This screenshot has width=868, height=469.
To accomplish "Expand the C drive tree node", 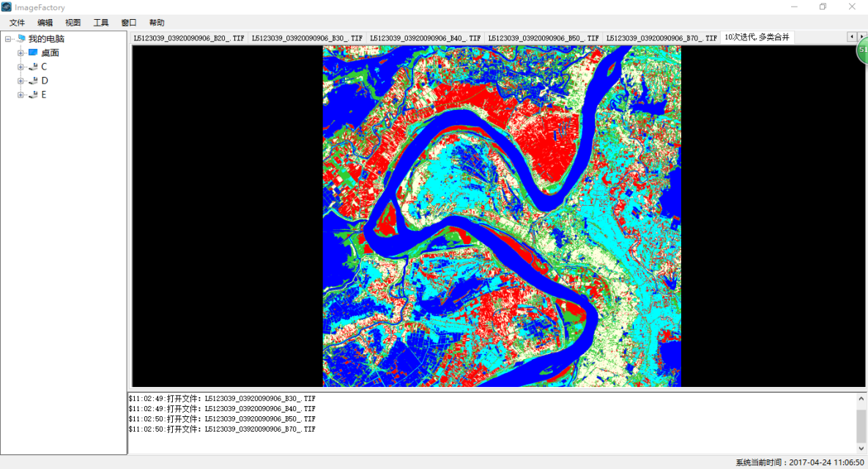I will (21, 67).
